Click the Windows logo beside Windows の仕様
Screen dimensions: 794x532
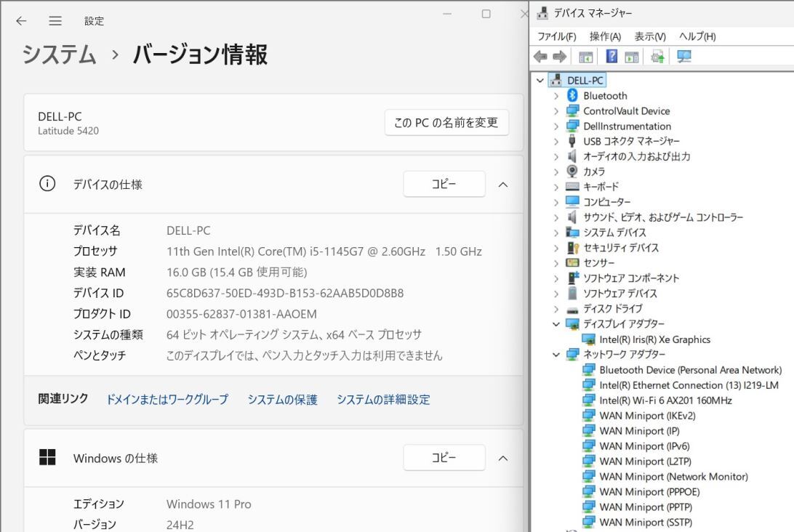pyautogui.click(x=47, y=457)
